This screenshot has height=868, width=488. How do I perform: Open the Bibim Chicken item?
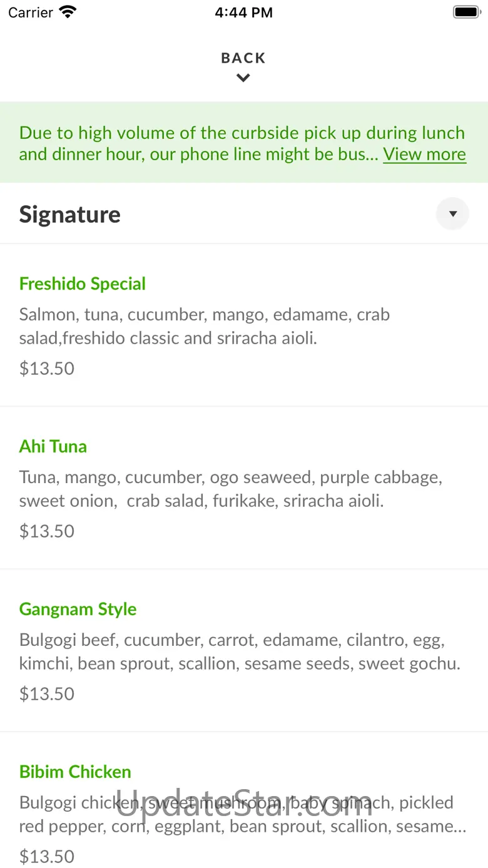tap(75, 772)
